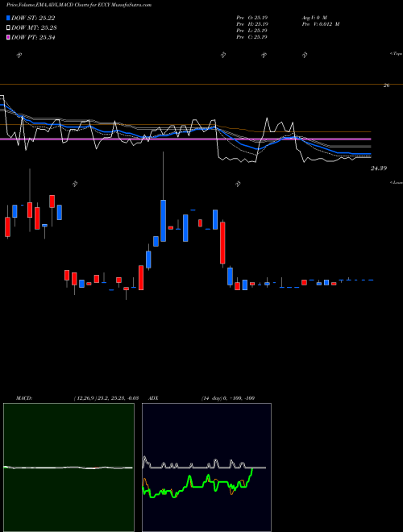The height and width of the screenshot is (532, 403).
Task: Click the magenta DOW PT legend swatch
Action: pos(9,37)
